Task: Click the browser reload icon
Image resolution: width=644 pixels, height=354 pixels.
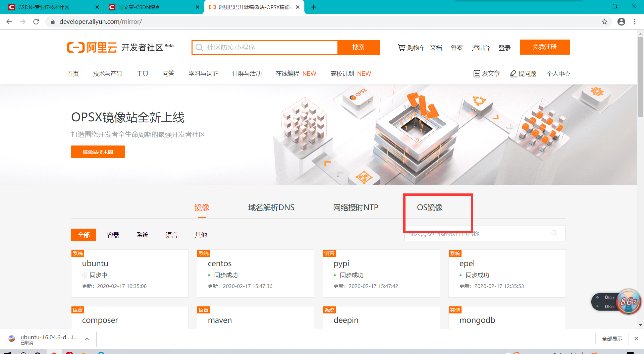Action: click(x=36, y=21)
